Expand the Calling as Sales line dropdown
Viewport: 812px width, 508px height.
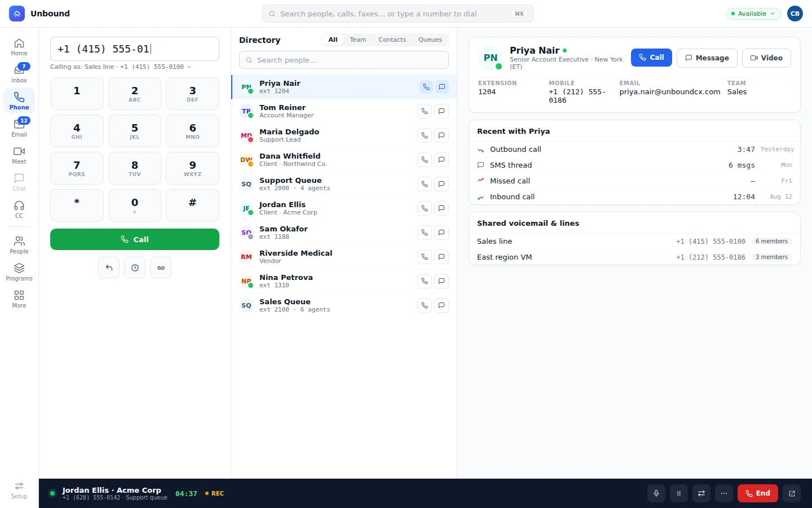coord(121,67)
